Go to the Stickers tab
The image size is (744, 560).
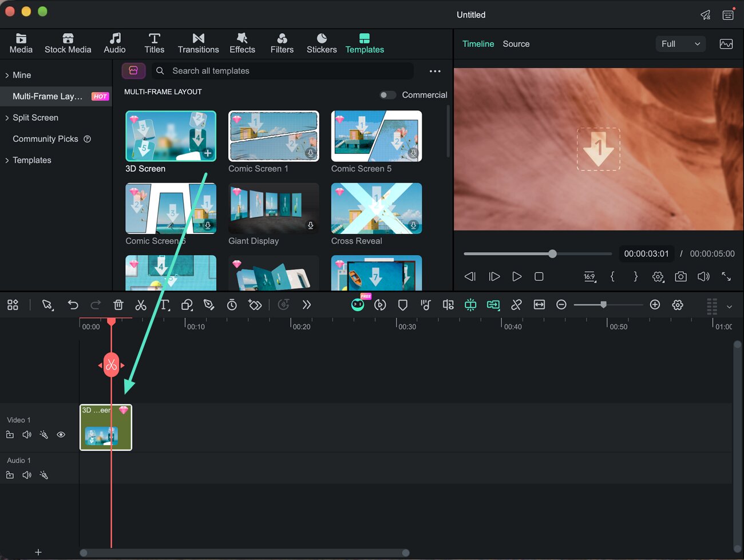tap(322, 43)
